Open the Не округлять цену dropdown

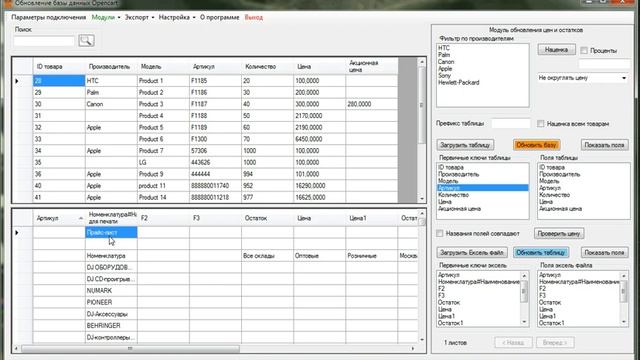[x=582, y=78]
